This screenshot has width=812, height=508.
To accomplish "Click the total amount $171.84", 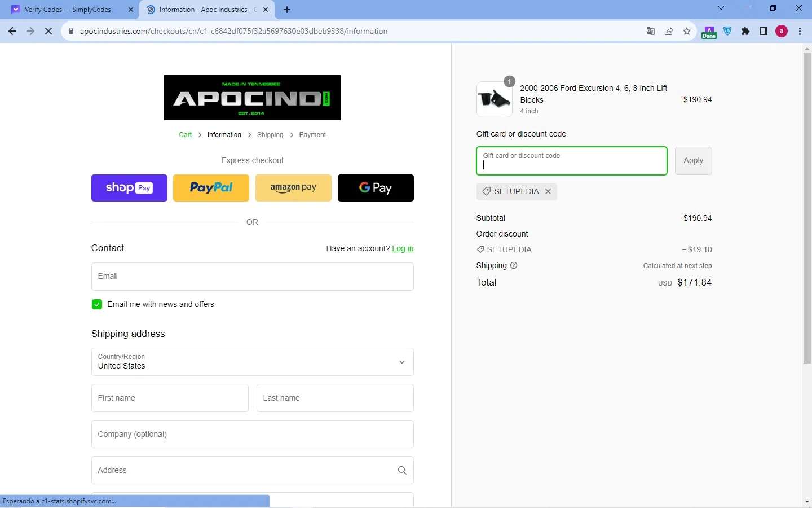I will (694, 282).
